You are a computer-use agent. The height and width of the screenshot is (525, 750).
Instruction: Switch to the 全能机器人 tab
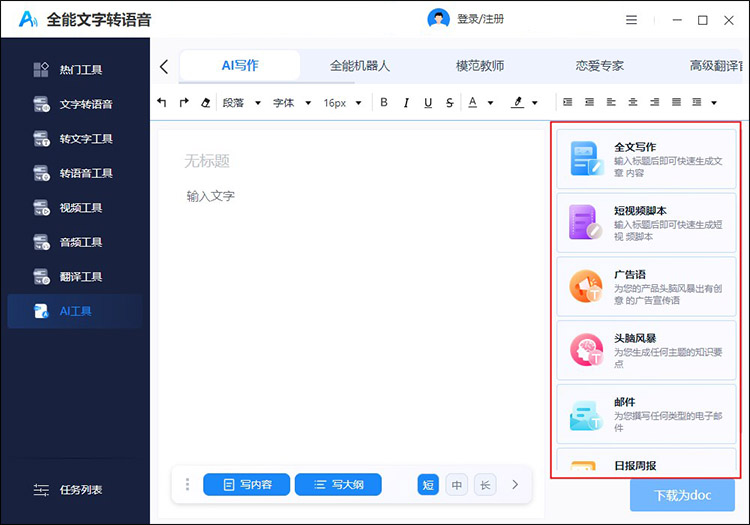tap(360, 66)
